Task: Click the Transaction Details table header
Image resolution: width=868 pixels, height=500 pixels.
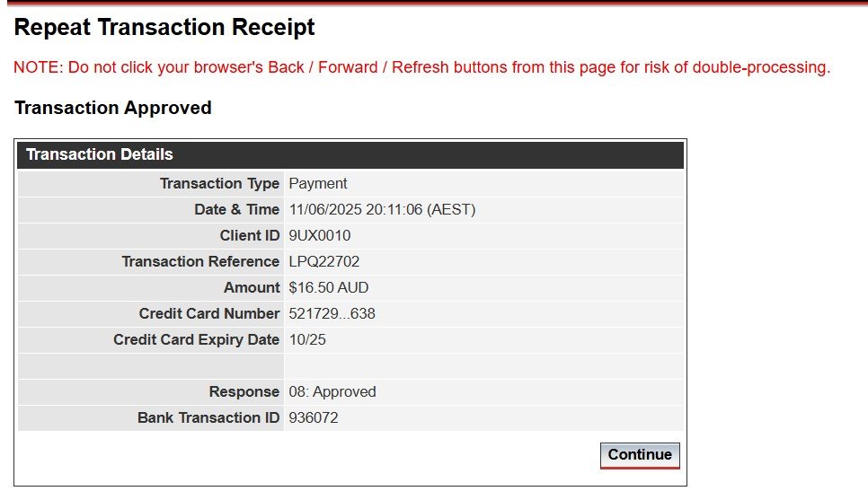Action: tap(350, 155)
